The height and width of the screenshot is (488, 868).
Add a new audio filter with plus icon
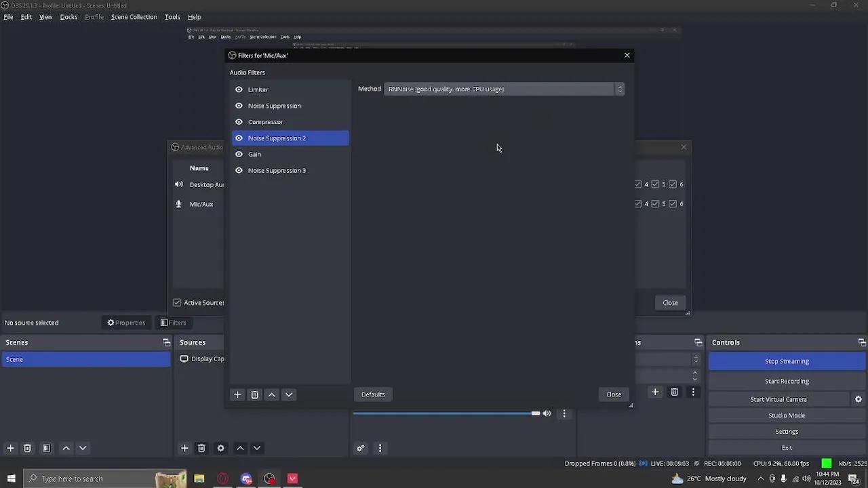237,394
